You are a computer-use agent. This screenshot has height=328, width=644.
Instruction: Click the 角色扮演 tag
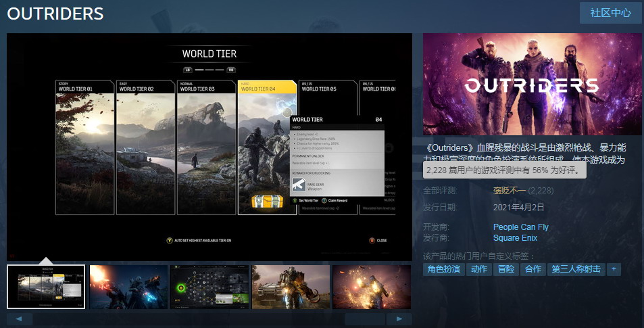click(x=444, y=269)
